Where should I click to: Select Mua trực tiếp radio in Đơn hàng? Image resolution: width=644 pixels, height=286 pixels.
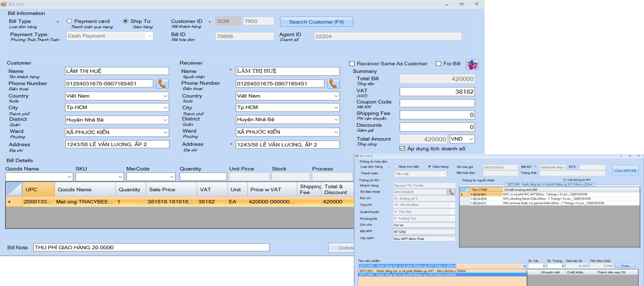[x=396, y=167]
